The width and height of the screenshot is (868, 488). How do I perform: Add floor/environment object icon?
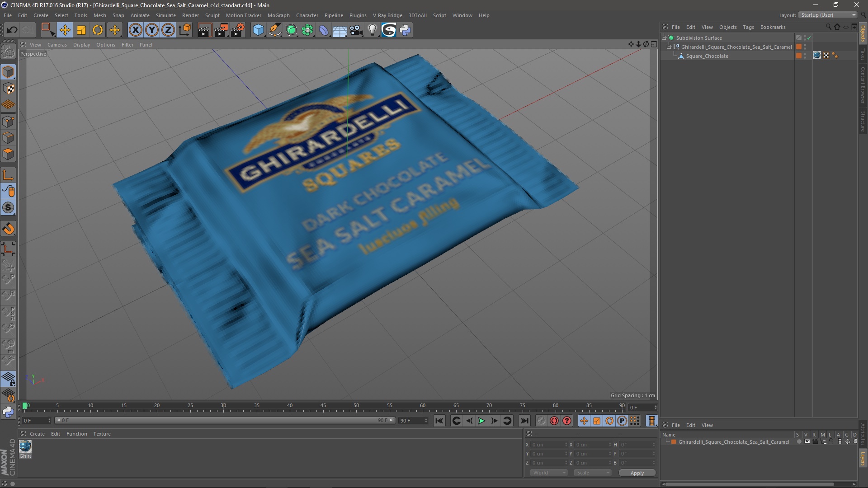[x=340, y=30]
